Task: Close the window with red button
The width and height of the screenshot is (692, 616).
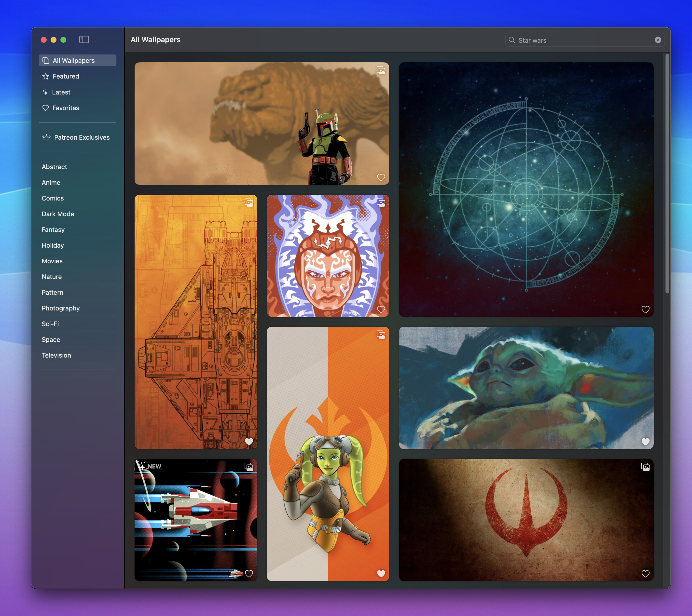Action: tap(44, 40)
